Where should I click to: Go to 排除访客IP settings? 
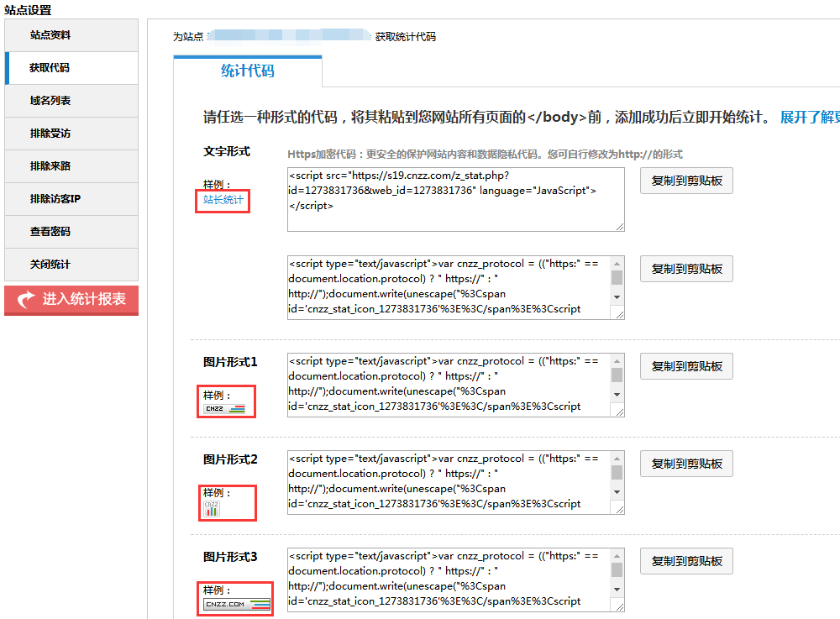click(55, 199)
